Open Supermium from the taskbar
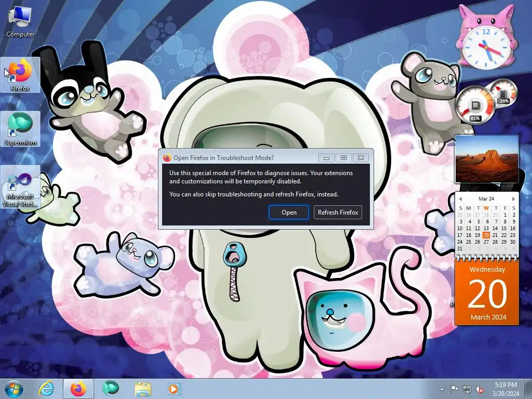The width and height of the screenshot is (532, 399). point(111,389)
